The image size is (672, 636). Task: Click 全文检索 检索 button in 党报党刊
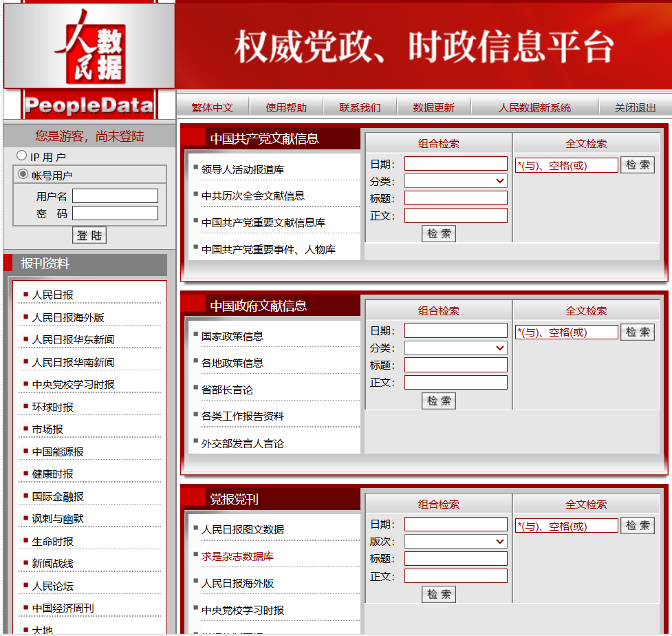638,525
